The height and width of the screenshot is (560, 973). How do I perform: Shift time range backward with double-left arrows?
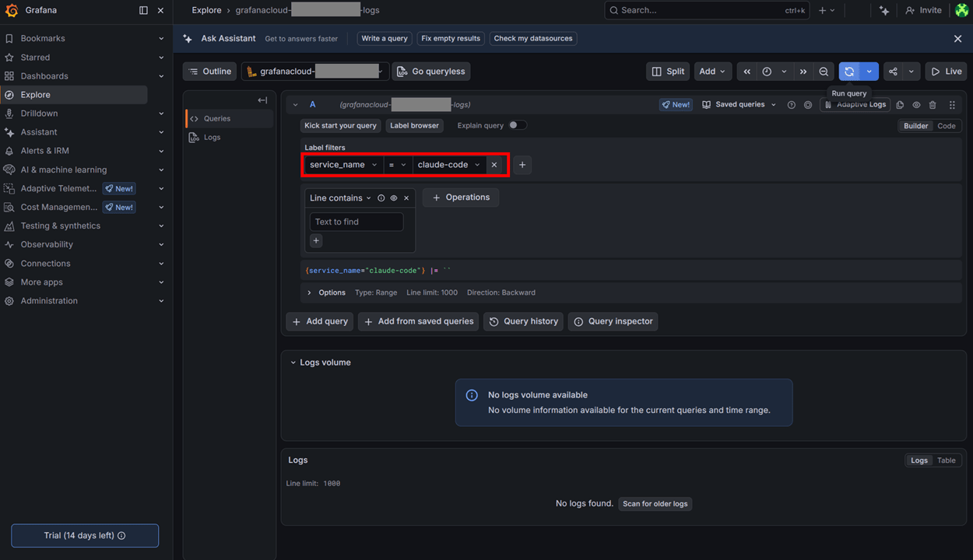(x=747, y=72)
